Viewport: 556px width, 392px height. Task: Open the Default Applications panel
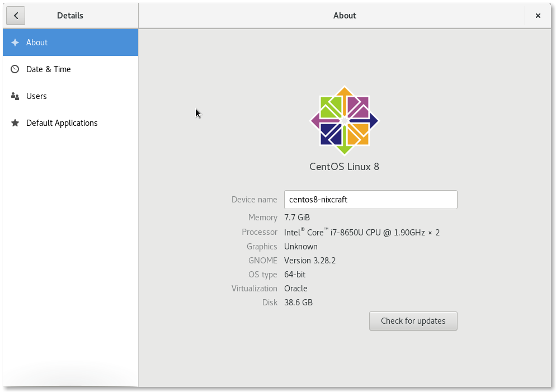click(70, 123)
